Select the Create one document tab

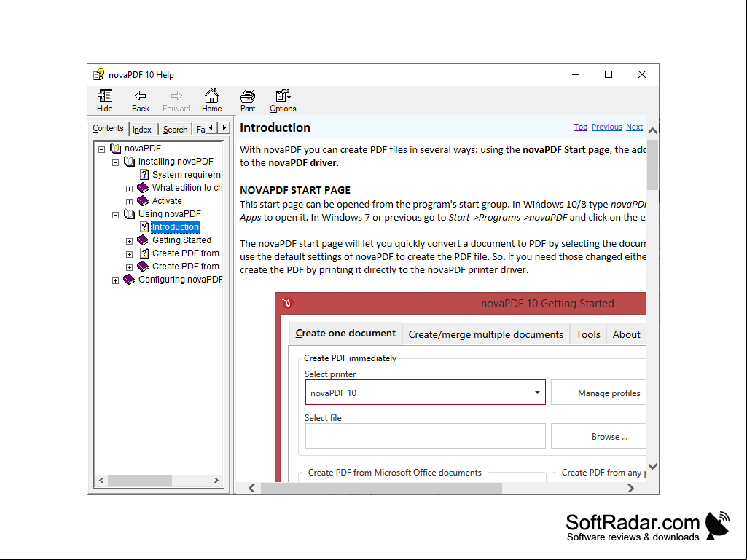tap(345, 334)
